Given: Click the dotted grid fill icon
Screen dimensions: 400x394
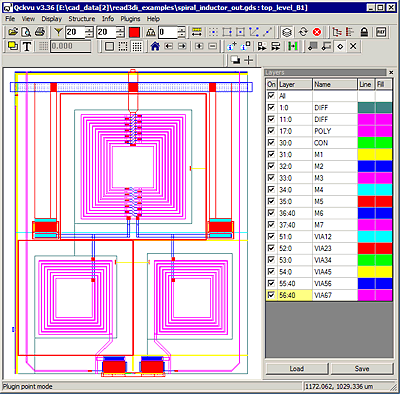Looking at the screenshot, I should (137, 46).
